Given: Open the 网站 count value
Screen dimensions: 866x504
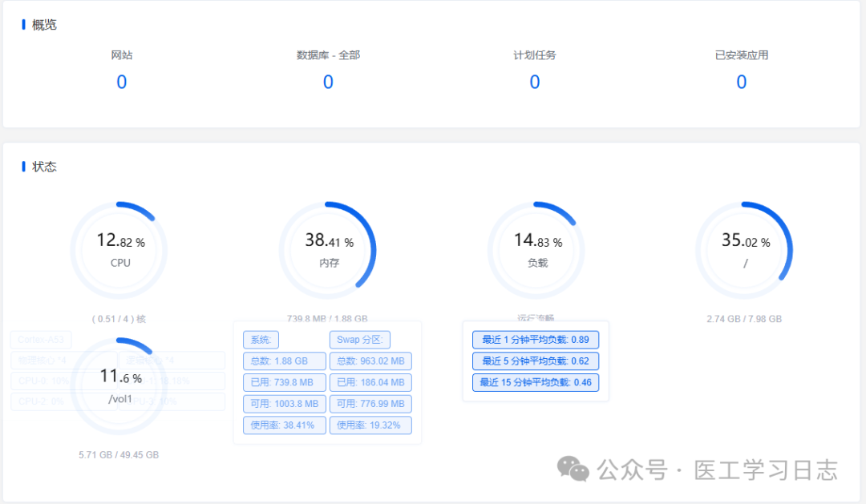Looking at the screenshot, I should [122, 83].
